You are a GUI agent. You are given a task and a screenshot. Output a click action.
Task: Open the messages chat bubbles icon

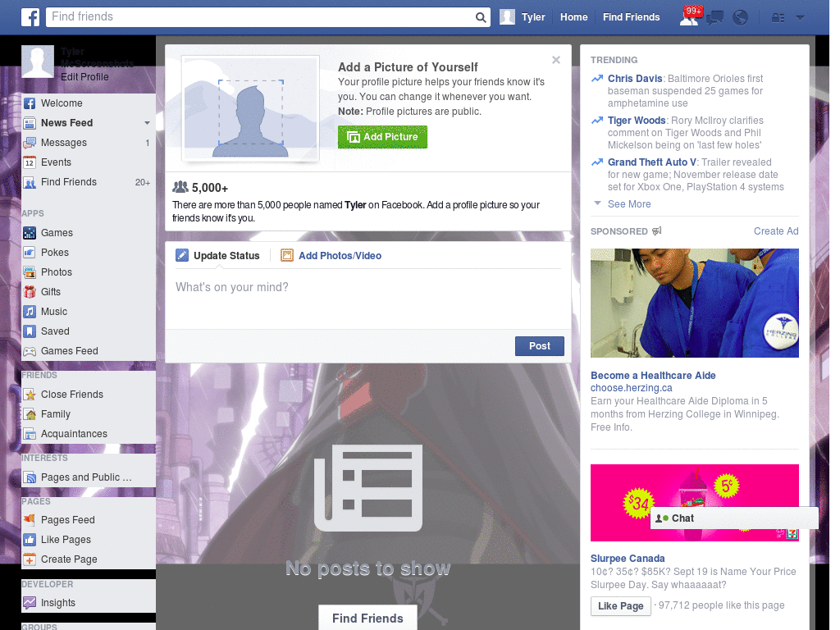(x=714, y=18)
